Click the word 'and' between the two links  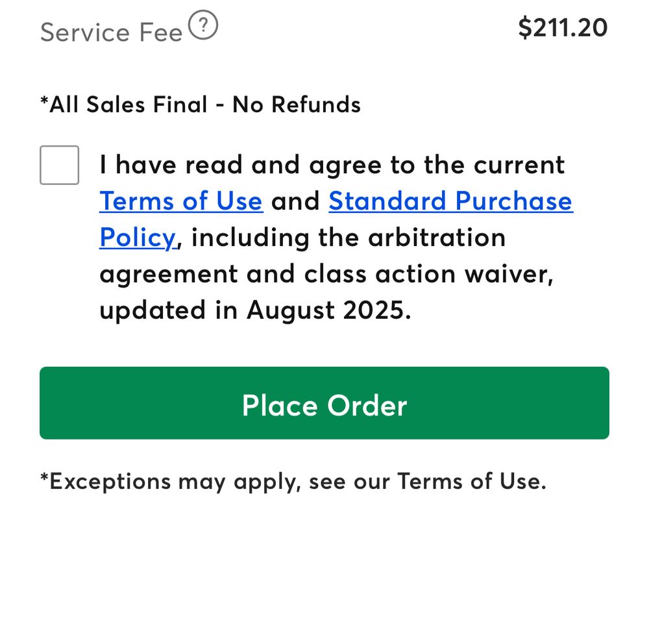coord(295,201)
